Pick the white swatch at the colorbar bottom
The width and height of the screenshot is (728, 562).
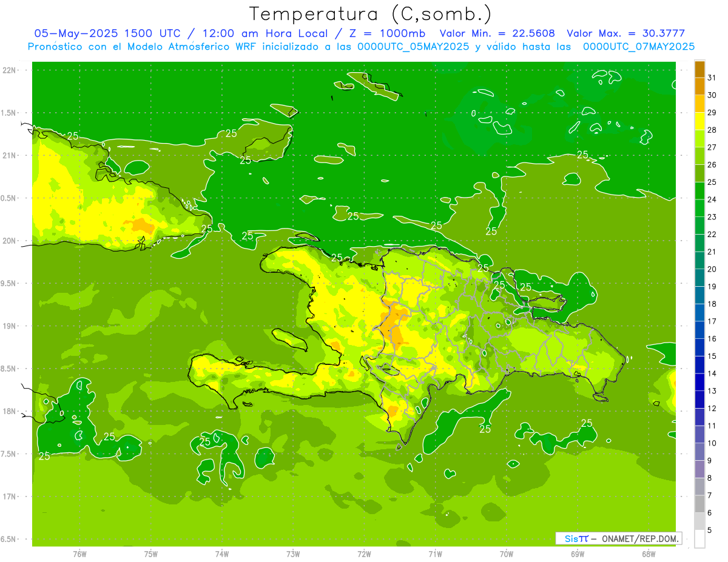[700, 539]
